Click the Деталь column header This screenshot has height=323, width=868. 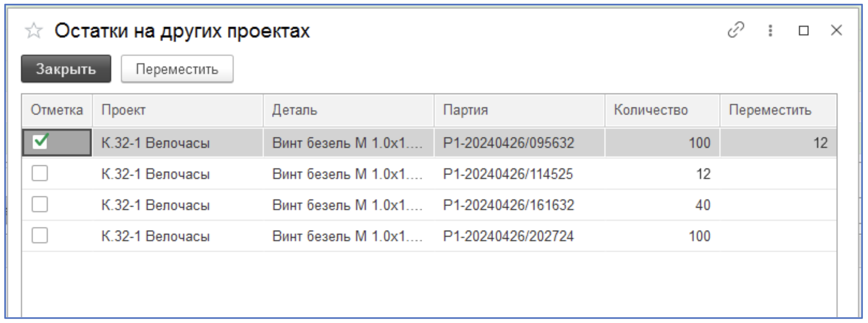[x=348, y=110]
